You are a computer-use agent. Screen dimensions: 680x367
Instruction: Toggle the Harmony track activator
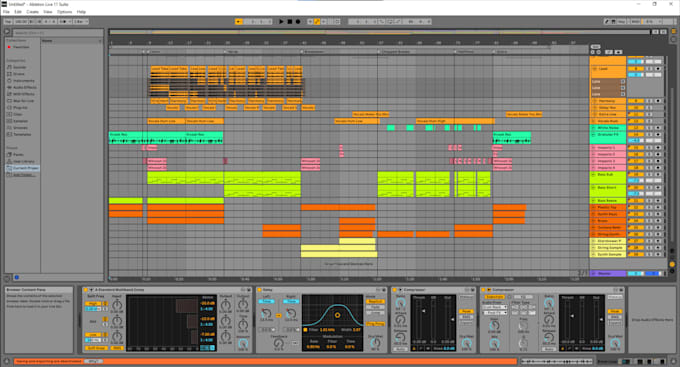tap(636, 101)
